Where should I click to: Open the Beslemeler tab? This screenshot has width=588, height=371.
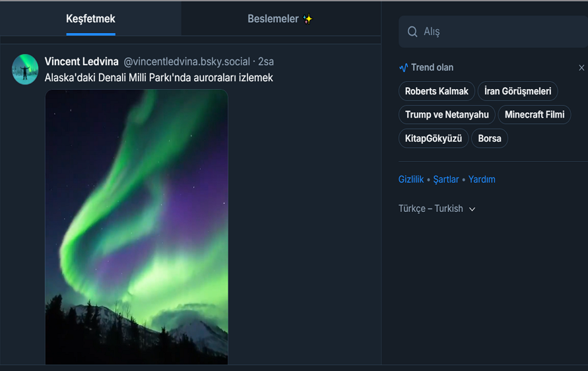coord(280,19)
